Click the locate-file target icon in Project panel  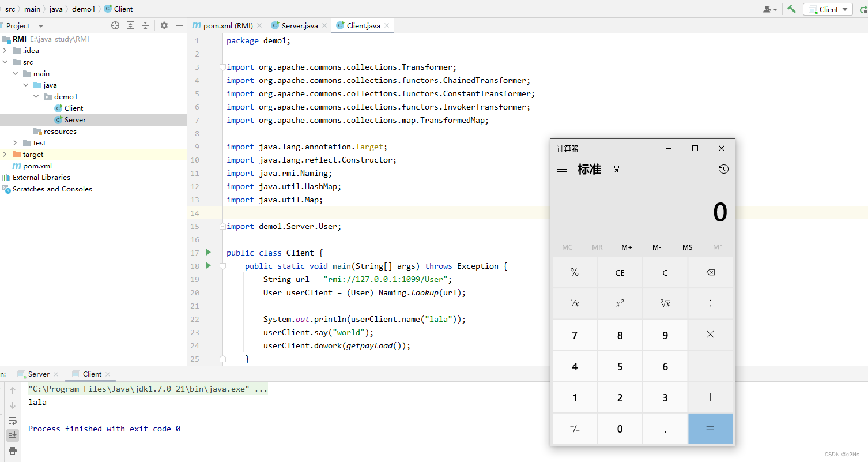[115, 25]
